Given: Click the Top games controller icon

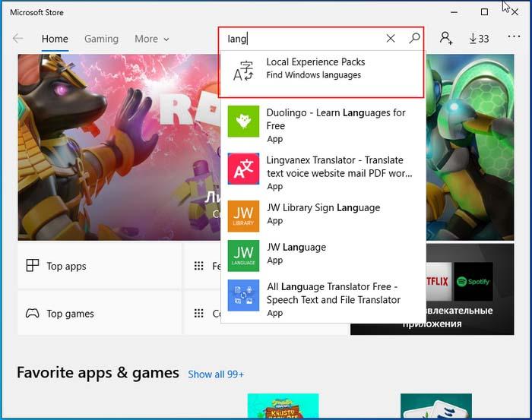Looking at the screenshot, I should click(33, 313).
